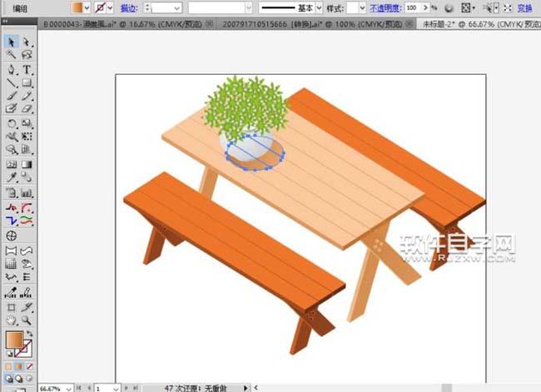This screenshot has height=392, width=541.
Task: Enable Draw Normal mode
Action: click(9, 380)
